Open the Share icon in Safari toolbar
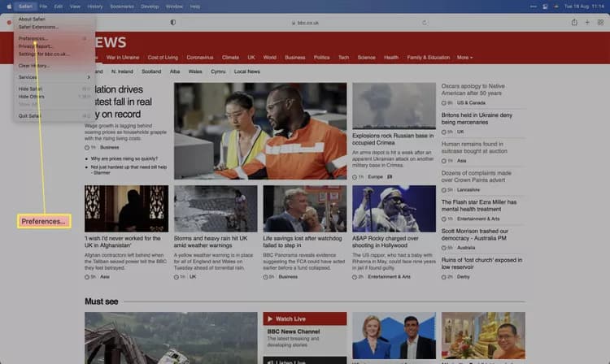The width and height of the screenshot is (610, 364). point(574,22)
